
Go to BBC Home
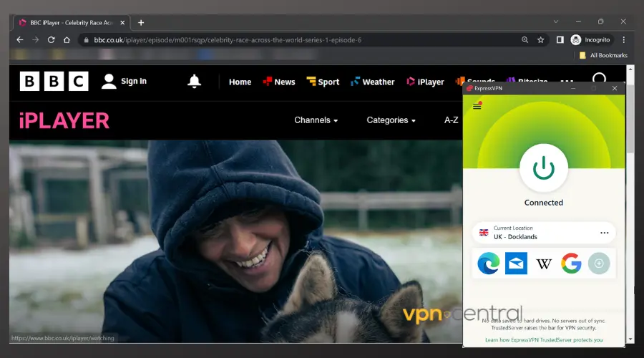240,82
